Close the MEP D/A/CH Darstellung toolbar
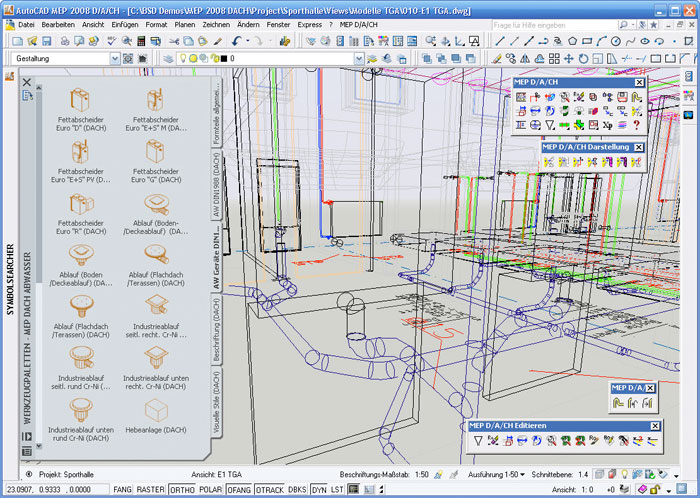The height and width of the screenshot is (498, 700). pyautogui.click(x=639, y=147)
